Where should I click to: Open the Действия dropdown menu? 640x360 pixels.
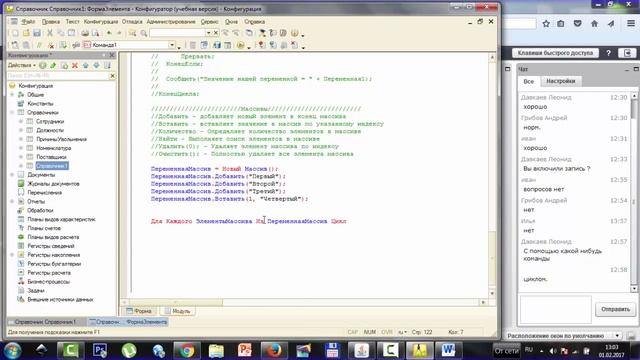(x=22, y=65)
